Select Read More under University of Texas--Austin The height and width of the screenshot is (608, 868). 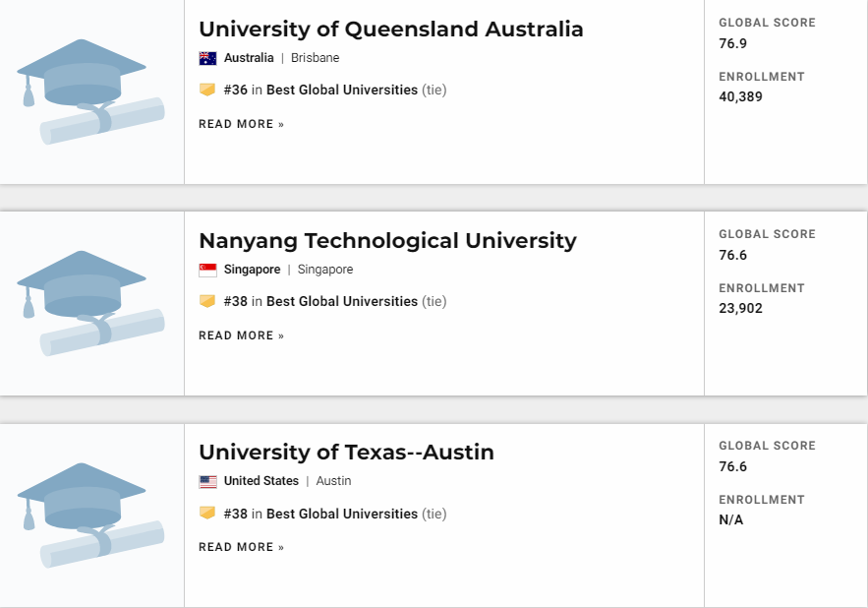242,548
